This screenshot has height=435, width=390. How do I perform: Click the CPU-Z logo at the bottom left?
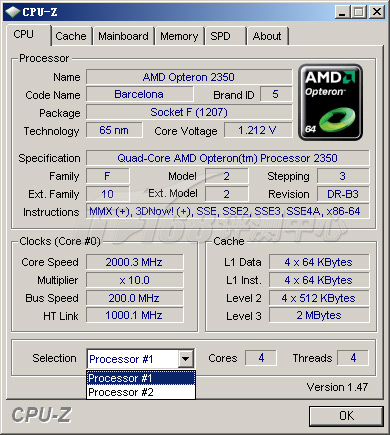click(x=41, y=415)
